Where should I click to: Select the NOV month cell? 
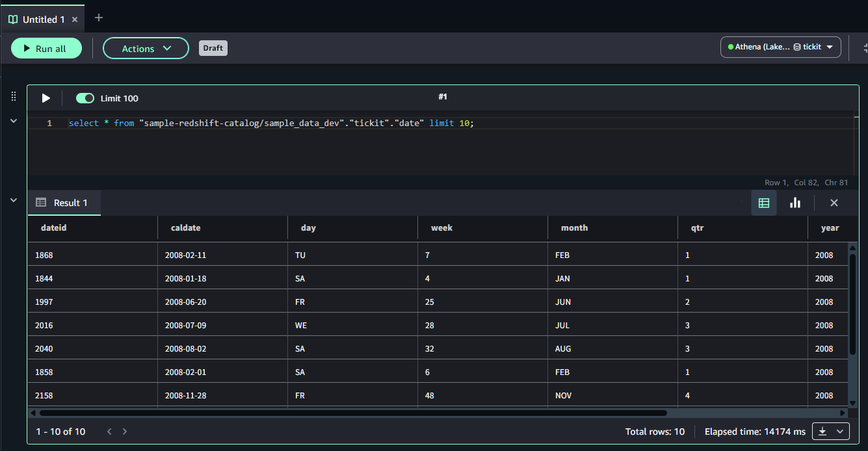coord(612,396)
